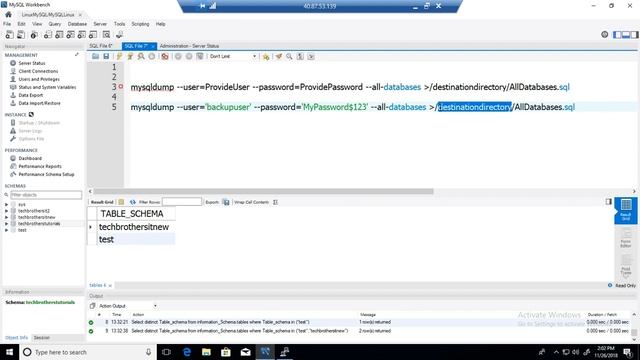Create a new SQL tab toolbar icon

(9, 35)
